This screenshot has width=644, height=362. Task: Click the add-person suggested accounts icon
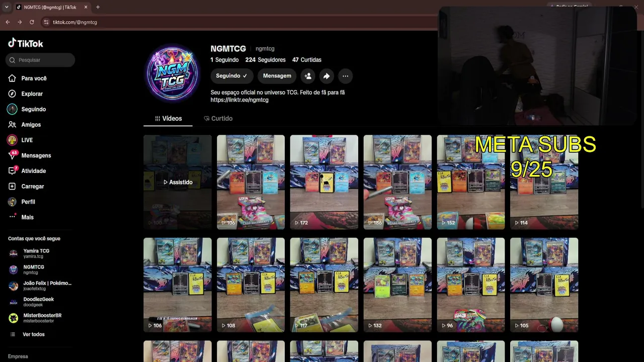308,76
